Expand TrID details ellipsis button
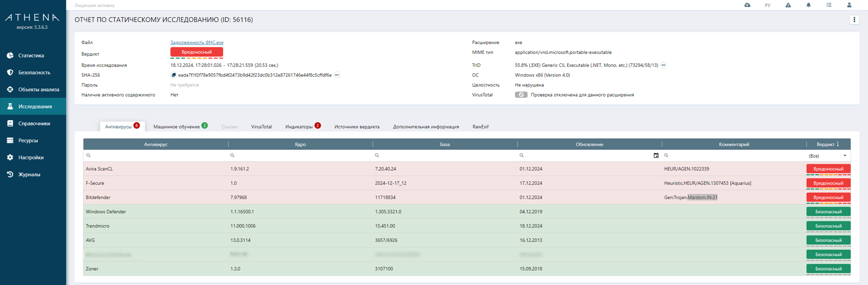Image resolution: width=868 pixels, height=285 pixels. tap(663, 65)
